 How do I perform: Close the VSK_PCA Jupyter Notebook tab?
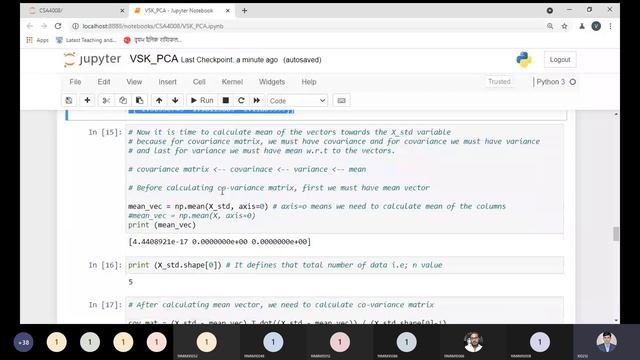[228, 11]
